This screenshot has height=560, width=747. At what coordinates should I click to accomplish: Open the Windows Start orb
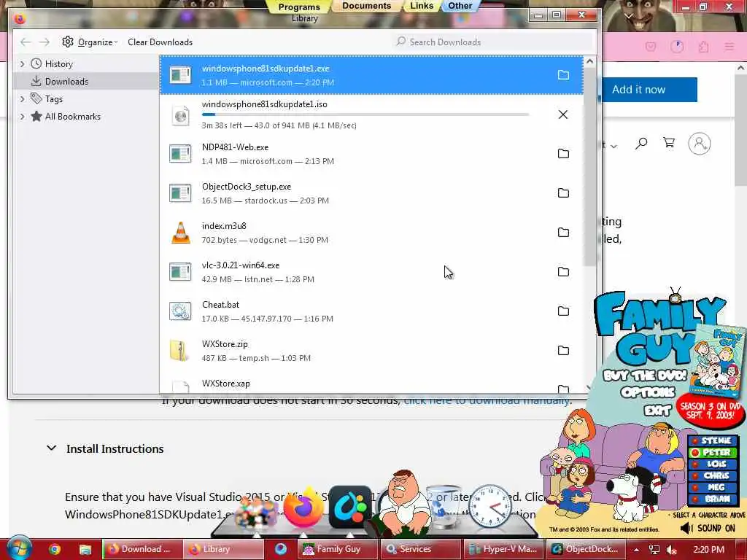(18, 549)
